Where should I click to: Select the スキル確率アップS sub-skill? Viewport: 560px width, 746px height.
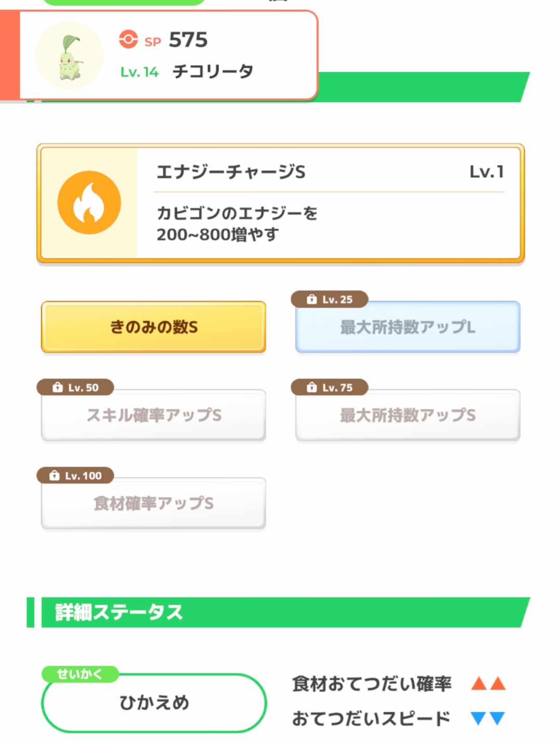pos(154,416)
